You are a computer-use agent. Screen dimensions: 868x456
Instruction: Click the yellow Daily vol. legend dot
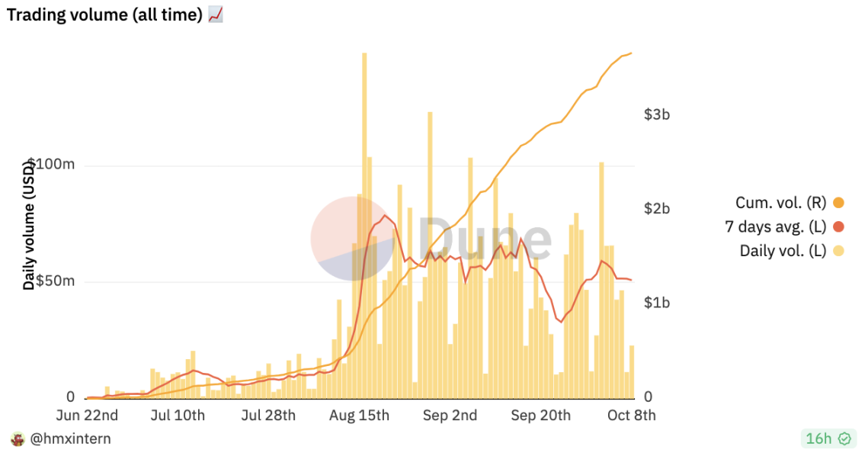[x=839, y=250]
